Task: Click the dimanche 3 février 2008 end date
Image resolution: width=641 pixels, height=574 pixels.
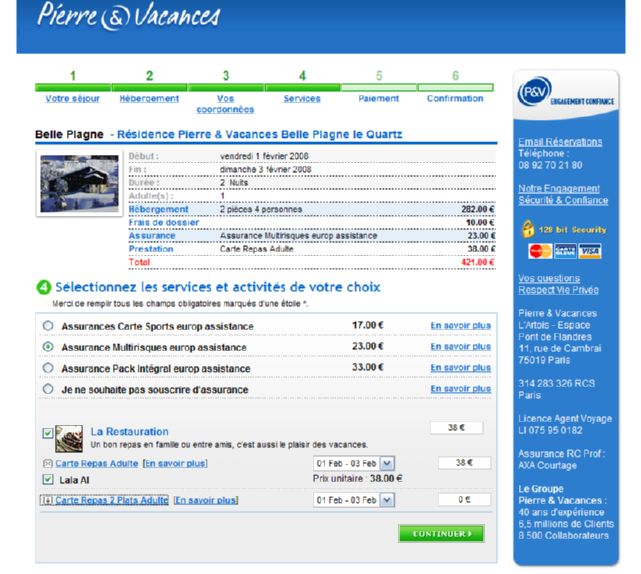Action: tap(265, 169)
